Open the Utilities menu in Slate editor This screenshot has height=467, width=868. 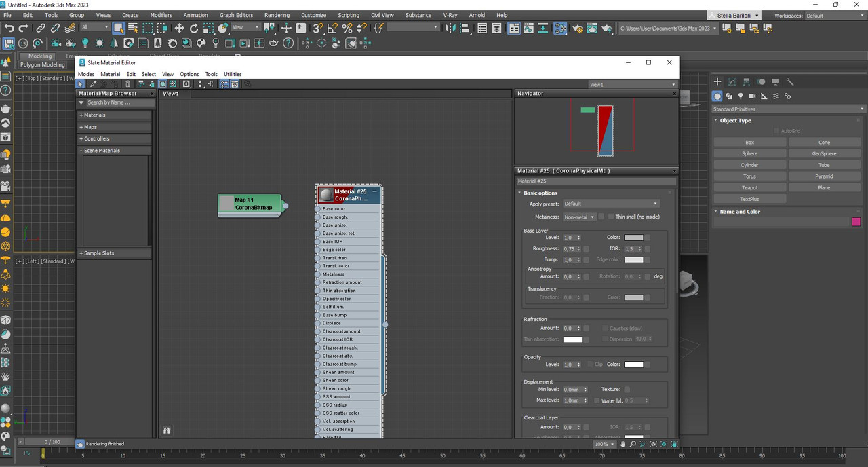[x=233, y=74]
